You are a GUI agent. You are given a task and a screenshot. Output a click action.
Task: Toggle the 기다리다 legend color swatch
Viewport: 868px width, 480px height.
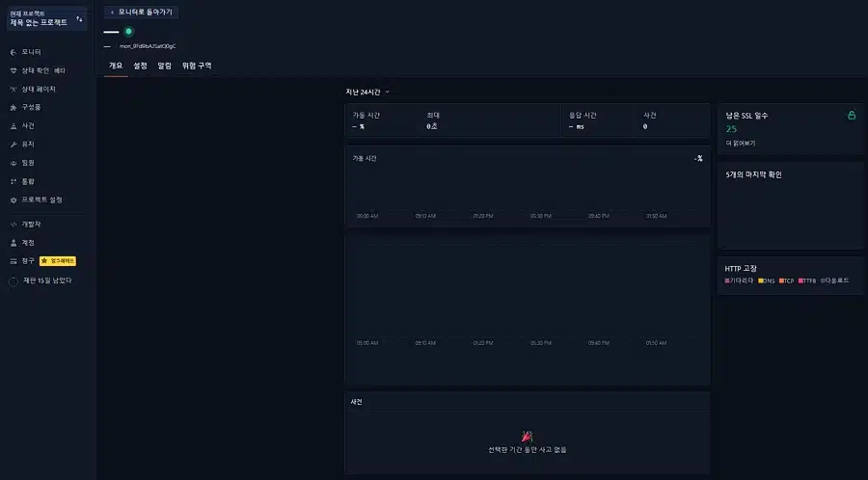(x=727, y=280)
